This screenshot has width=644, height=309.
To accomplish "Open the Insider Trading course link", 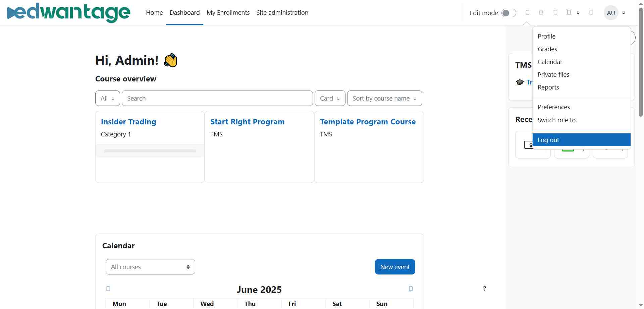I will click(x=128, y=122).
